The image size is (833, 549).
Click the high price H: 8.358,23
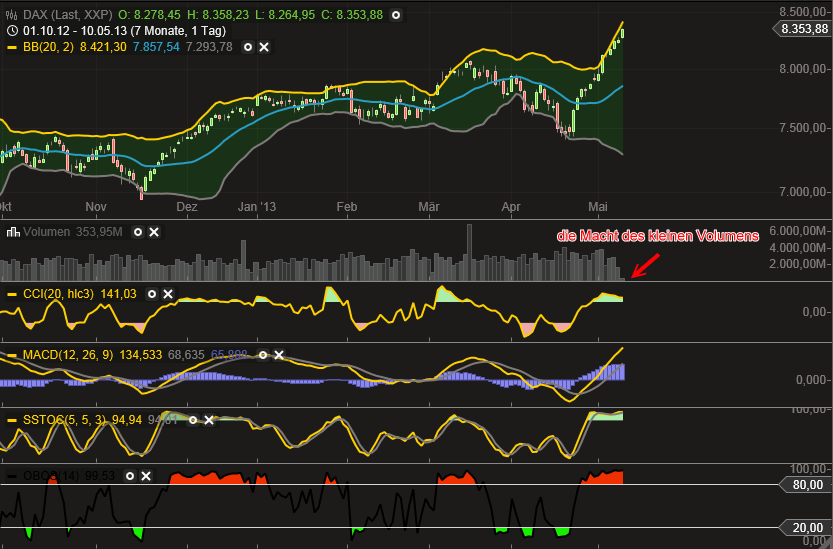pyautogui.click(x=218, y=15)
